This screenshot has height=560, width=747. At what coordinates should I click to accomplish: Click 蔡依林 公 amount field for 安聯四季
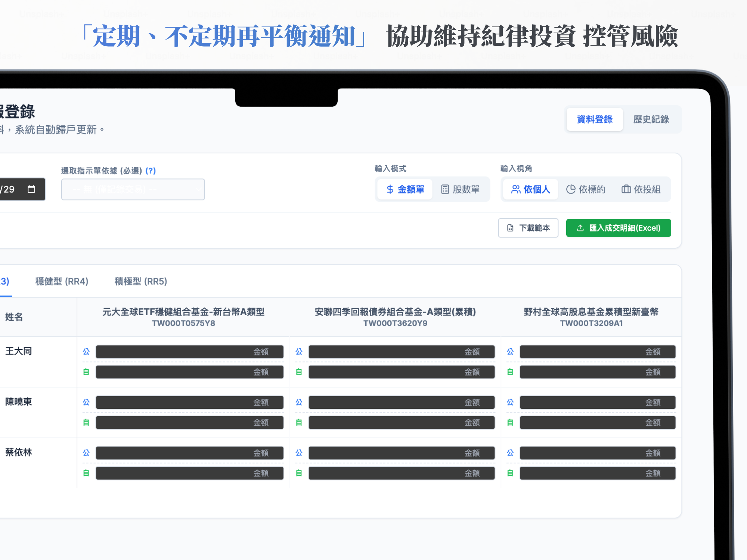point(402,453)
